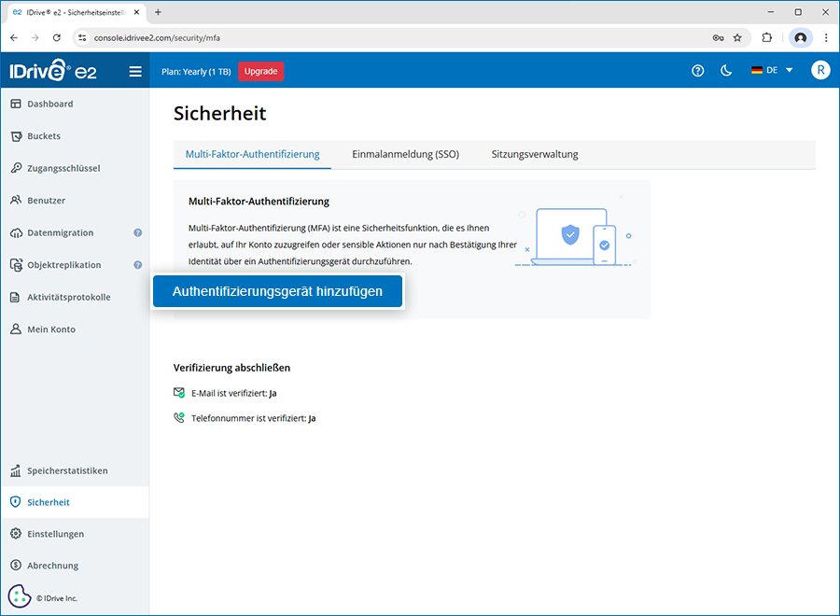Switch to the Einmalanmeldung (SSO) tab
The width and height of the screenshot is (840, 616).
click(405, 155)
